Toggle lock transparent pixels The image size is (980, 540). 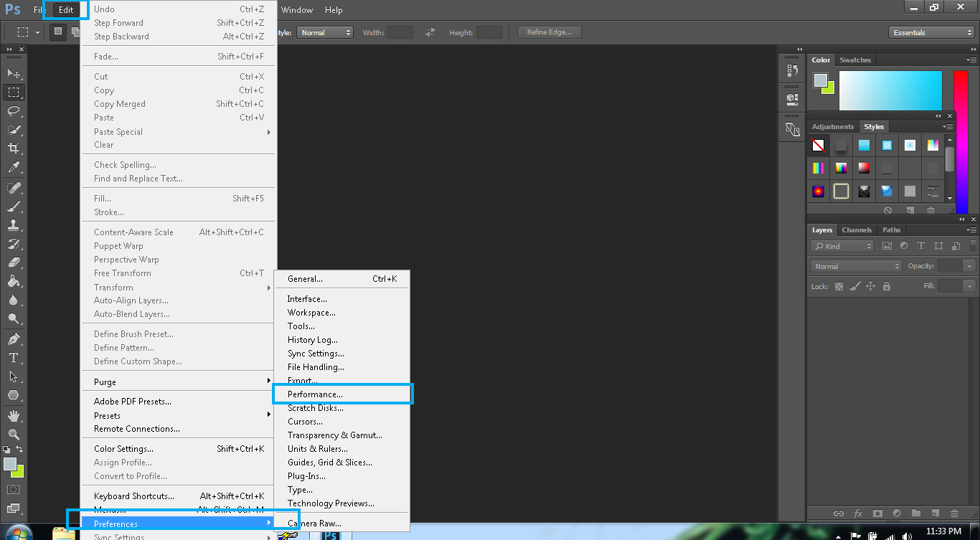[x=838, y=286]
